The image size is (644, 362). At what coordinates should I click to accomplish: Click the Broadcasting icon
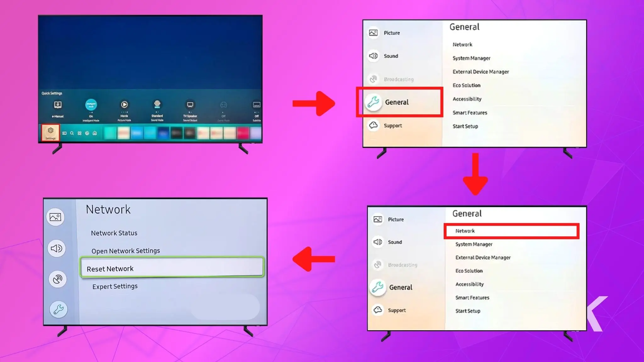coord(373,79)
